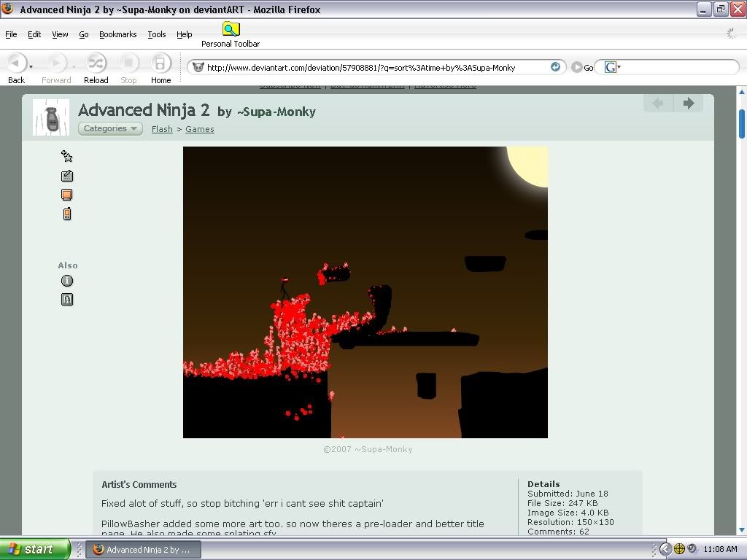Follow the Games category link
The width and height of the screenshot is (747, 560).
[x=200, y=129]
